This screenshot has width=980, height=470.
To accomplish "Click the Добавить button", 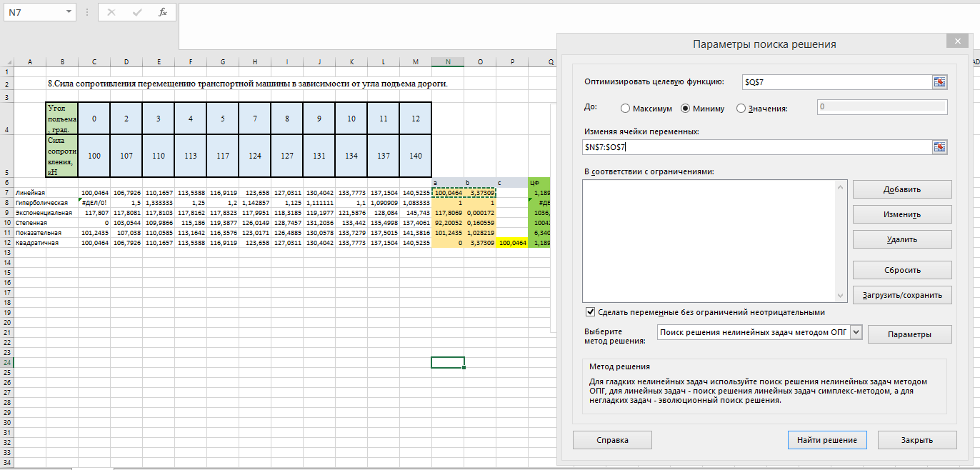I will (x=901, y=189).
